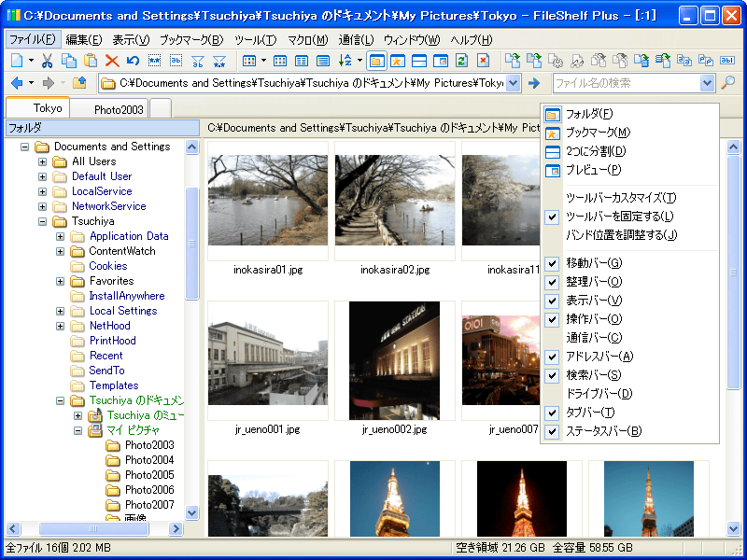Collapse the マイ ピクチャ tree node
The width and height of the screenshot is (747, 560).
[x=78, y=431]
